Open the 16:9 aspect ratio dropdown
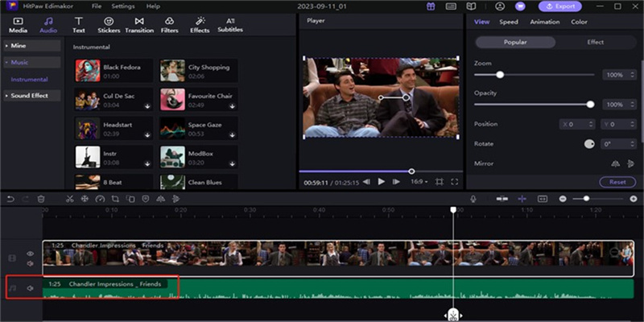The width and height of the screenshot is (644, 322). [x=419, y=182]
